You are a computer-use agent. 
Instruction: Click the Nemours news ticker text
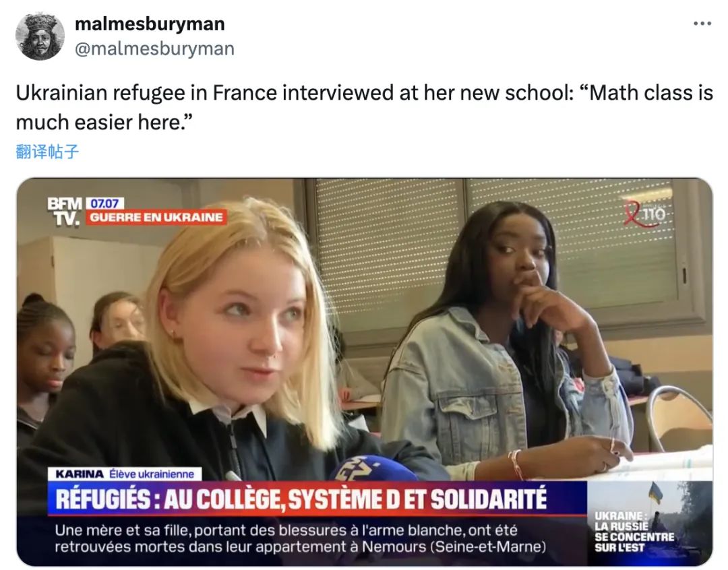[300, 538]
